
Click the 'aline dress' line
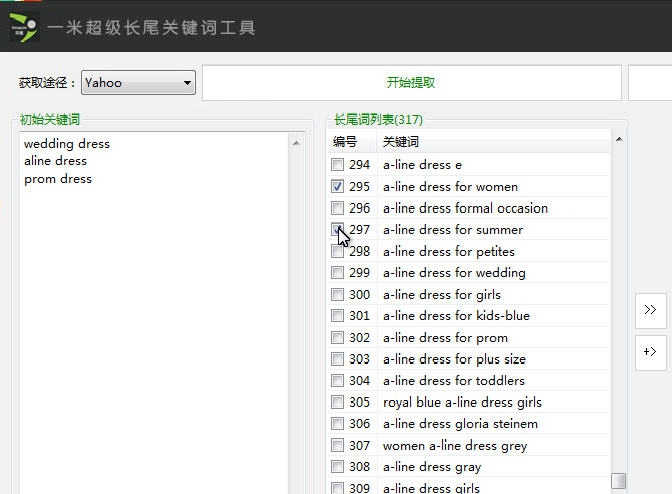55,161
